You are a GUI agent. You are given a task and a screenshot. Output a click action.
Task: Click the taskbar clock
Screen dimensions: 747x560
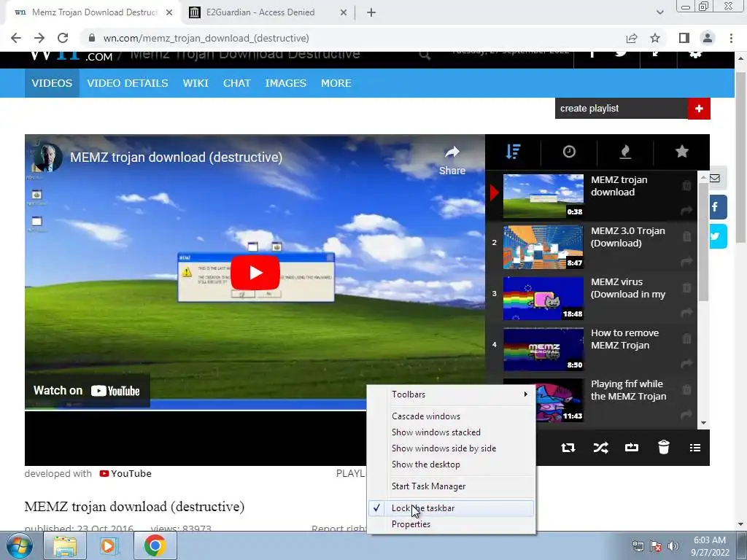pyautogui.click(x=710, y=546)
